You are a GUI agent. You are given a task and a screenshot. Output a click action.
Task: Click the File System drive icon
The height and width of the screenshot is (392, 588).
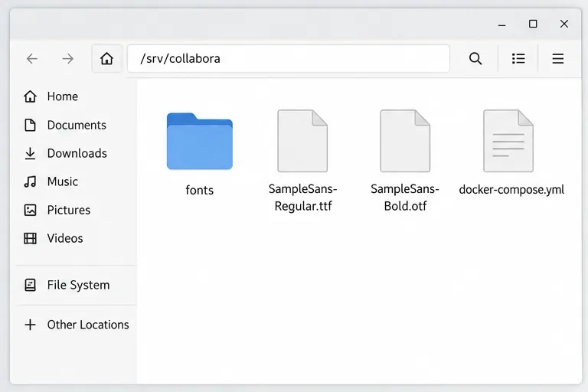pos(31,285)
